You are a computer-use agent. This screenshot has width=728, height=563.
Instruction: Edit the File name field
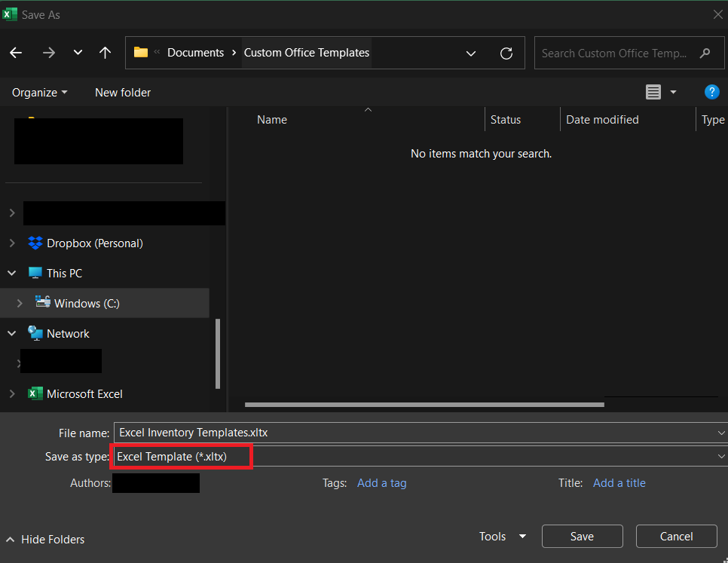(415, 433)
